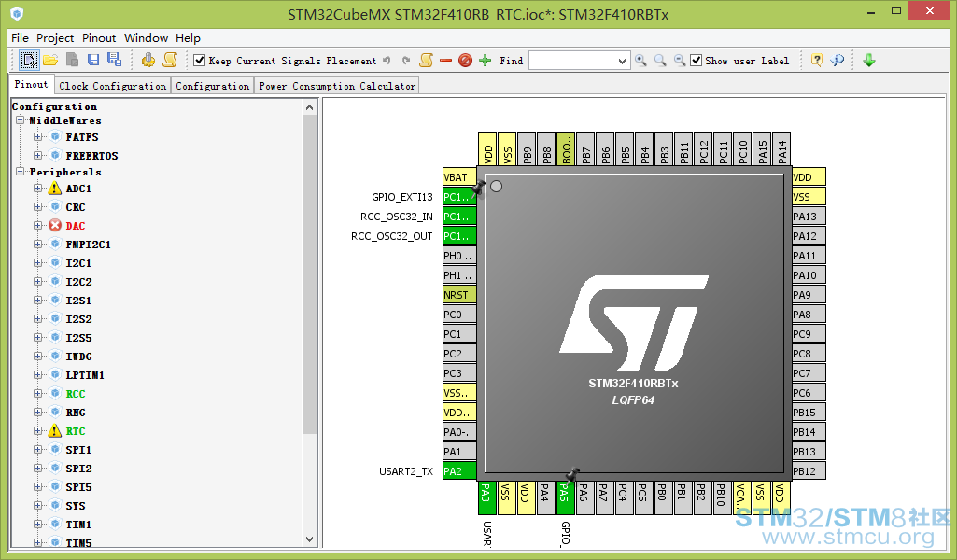Viewport: 957px width, 560px height.
Task: Open the Power Consumption Calculator tab
Action: 337,86
